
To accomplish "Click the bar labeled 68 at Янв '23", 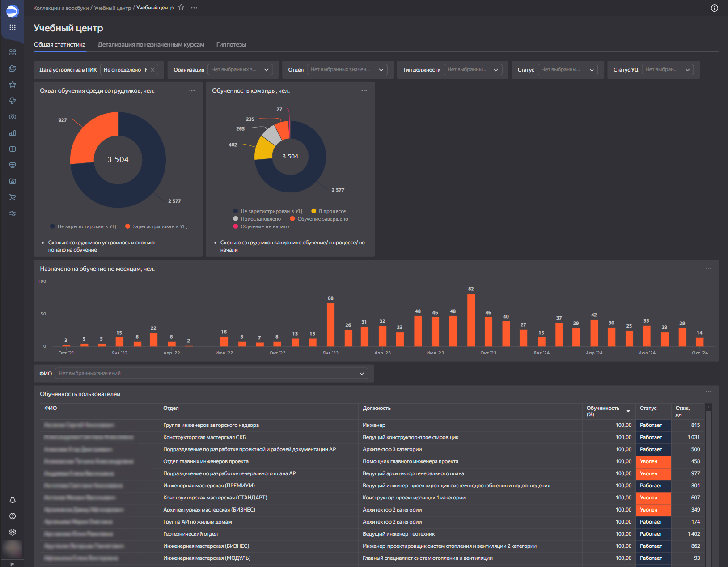I will tap(330, 325).
